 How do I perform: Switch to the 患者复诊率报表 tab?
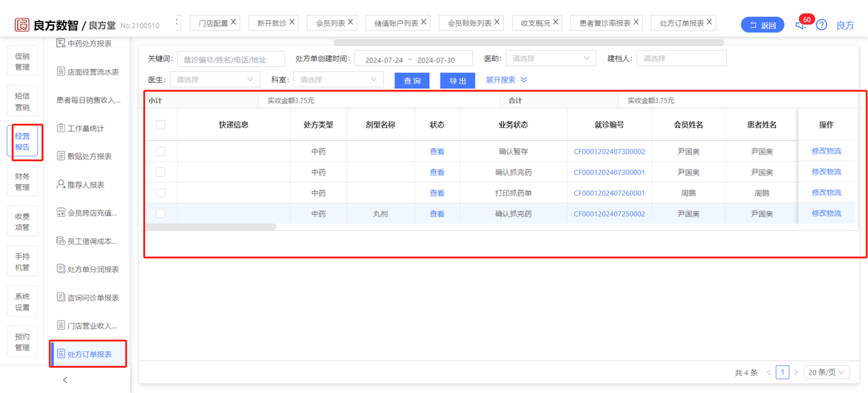click(605, 23)
